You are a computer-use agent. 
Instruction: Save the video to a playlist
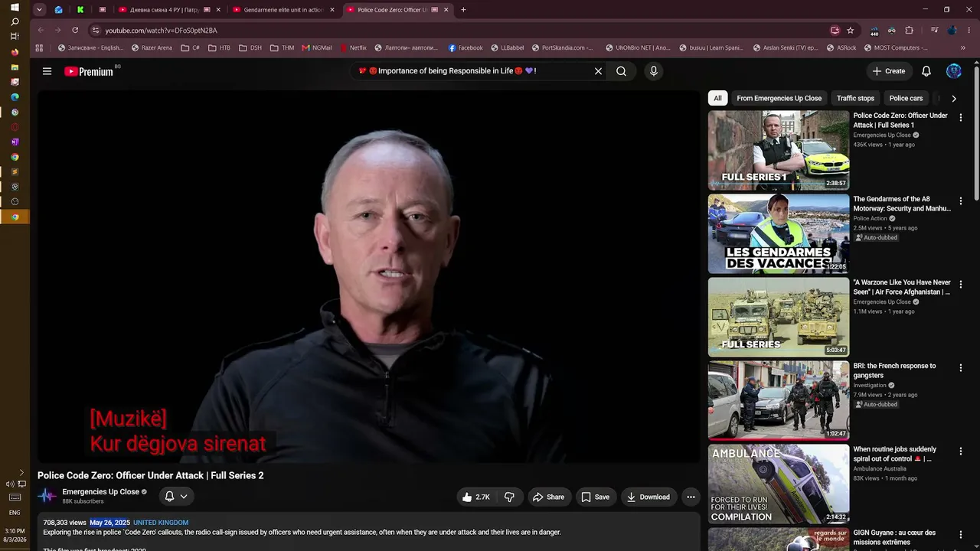click(x=595, y=497)
